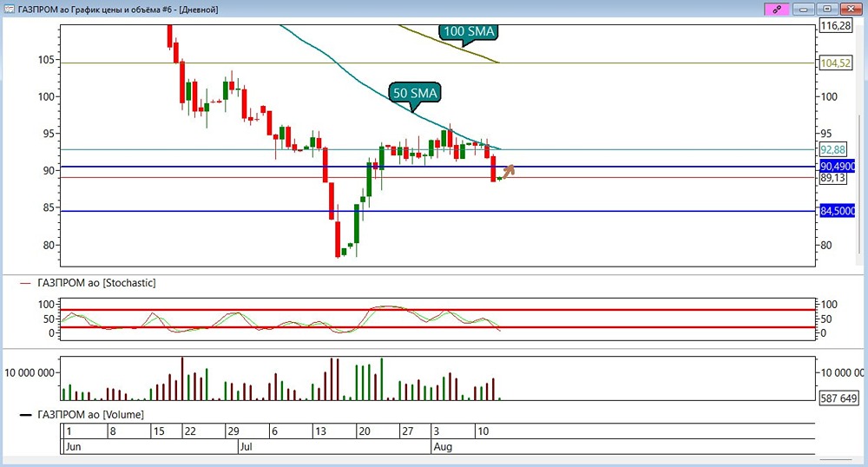868x467 pixels.
Task: Click the red line marker before Stochastic legend
Action: point(25,283)
